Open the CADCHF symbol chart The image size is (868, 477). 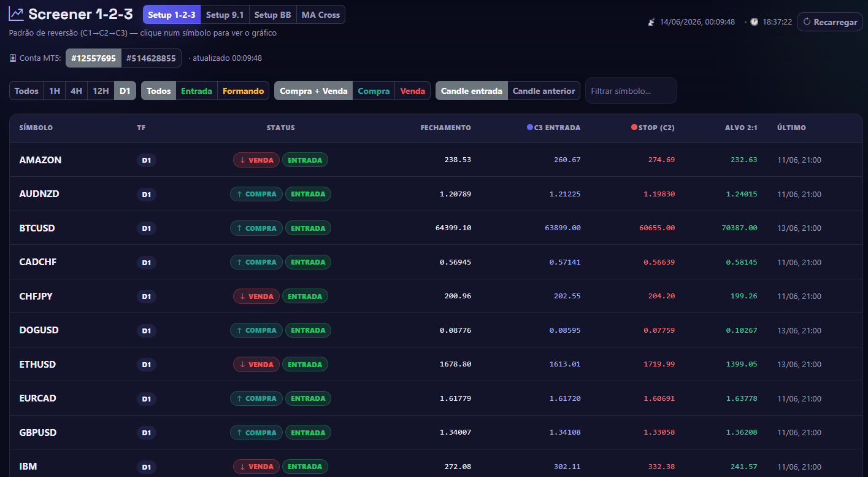[38, 262]
